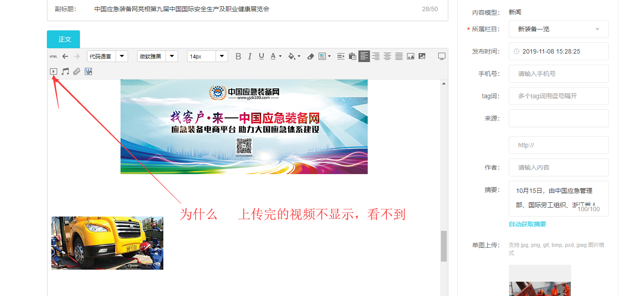
Task: Open the 代码语言 dropdown arrow
Action: [x=122, y=56]
